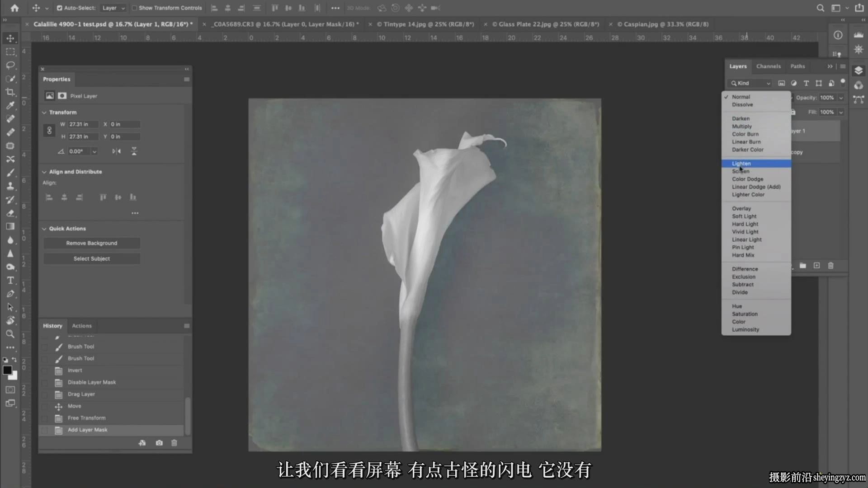Collapse the Transform section
The width and height of the screenshot is (868, 488).
click(x=44, y=113)
